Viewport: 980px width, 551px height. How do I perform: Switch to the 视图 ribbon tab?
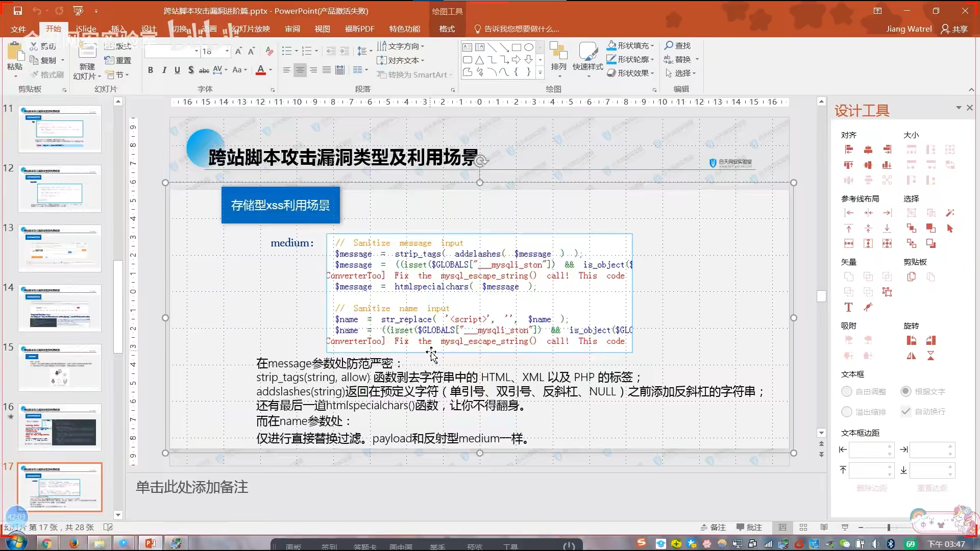(322, 29)
